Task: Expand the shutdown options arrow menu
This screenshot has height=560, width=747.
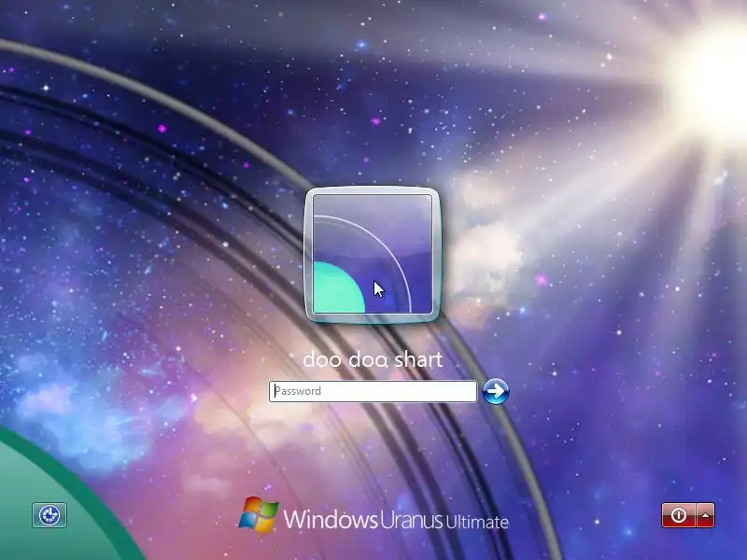Action: (706, 515)
